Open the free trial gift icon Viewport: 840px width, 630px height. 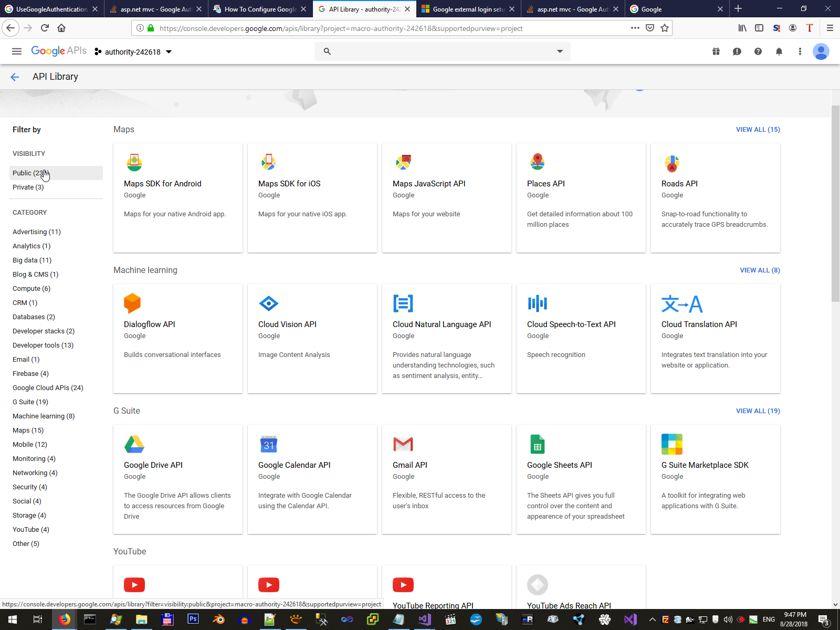click(x=716, y=51)
